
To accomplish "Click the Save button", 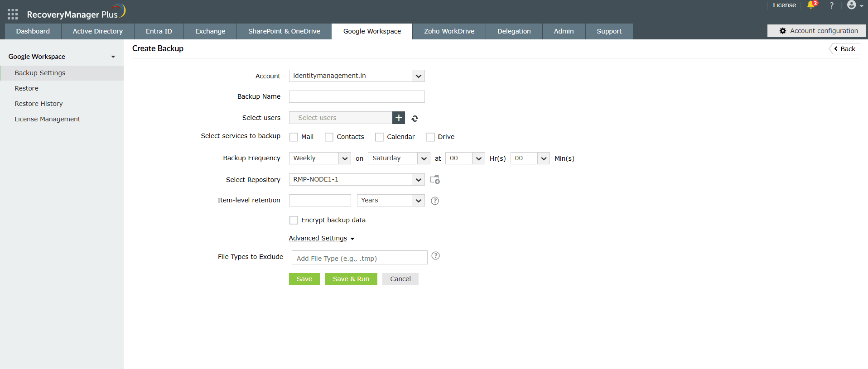I will point(304,279).
